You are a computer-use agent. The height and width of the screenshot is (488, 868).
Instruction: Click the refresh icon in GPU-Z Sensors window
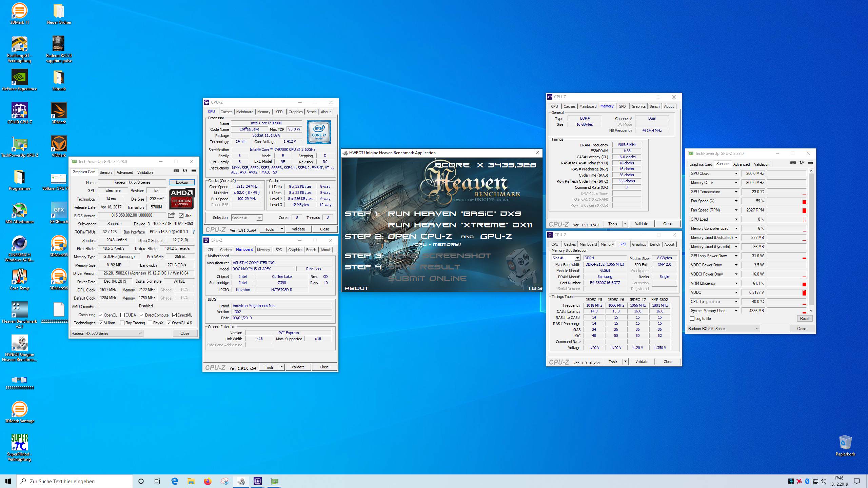click(802, 163)
